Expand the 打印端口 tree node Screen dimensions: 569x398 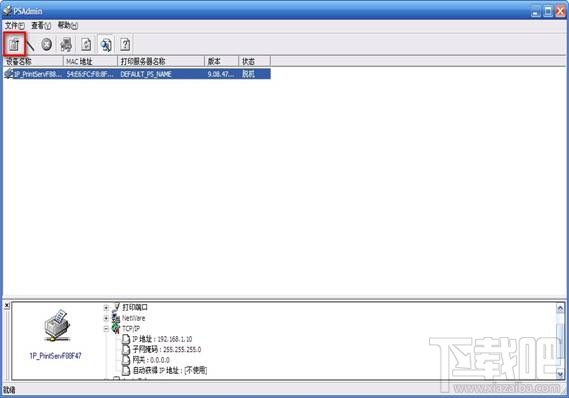106,308
